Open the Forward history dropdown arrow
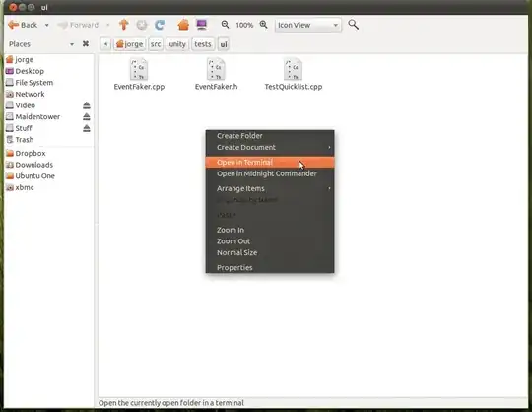Image resolution: width=532 pixels, height=412 pixels. click(x=108, y=25)
